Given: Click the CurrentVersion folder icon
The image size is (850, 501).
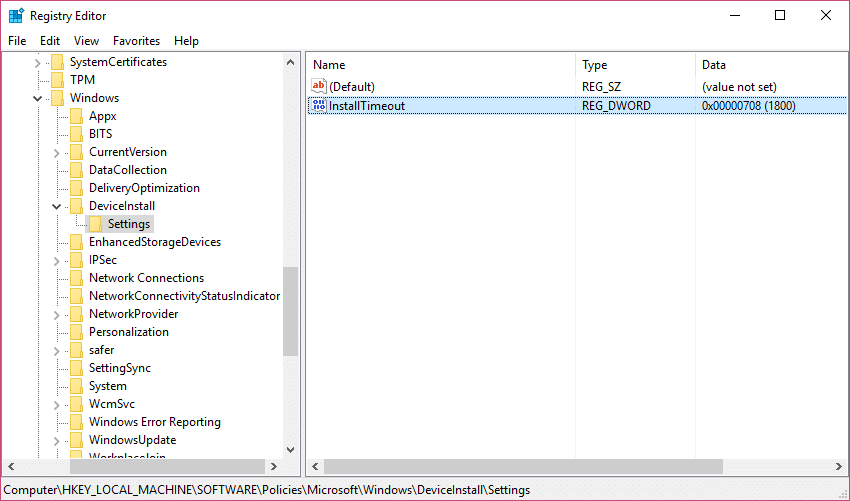Looking at the screenshot, I should [x=76, y=152].
